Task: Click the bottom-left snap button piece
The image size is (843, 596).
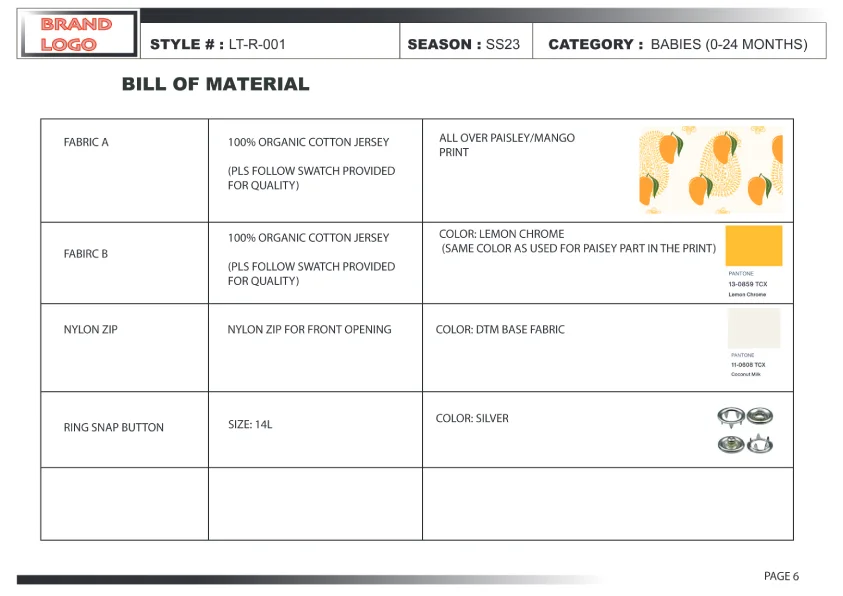Action: pyautogui.click(x=729, y=444)
